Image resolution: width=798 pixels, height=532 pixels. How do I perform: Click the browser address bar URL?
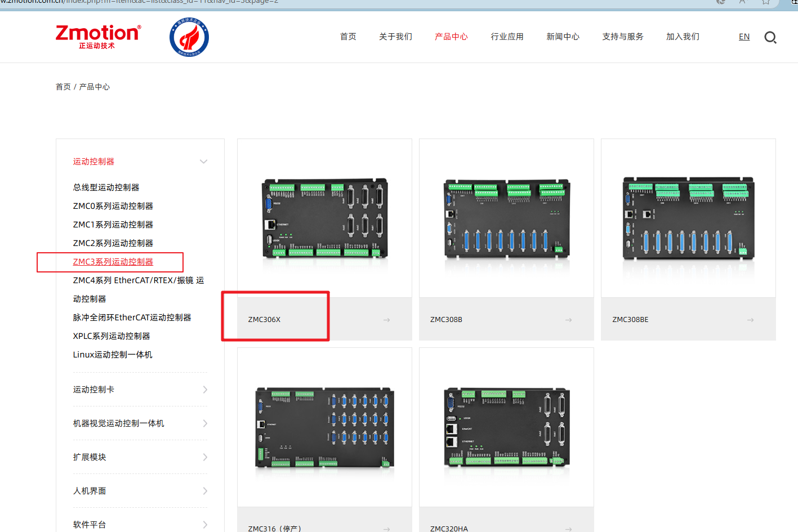140,2
